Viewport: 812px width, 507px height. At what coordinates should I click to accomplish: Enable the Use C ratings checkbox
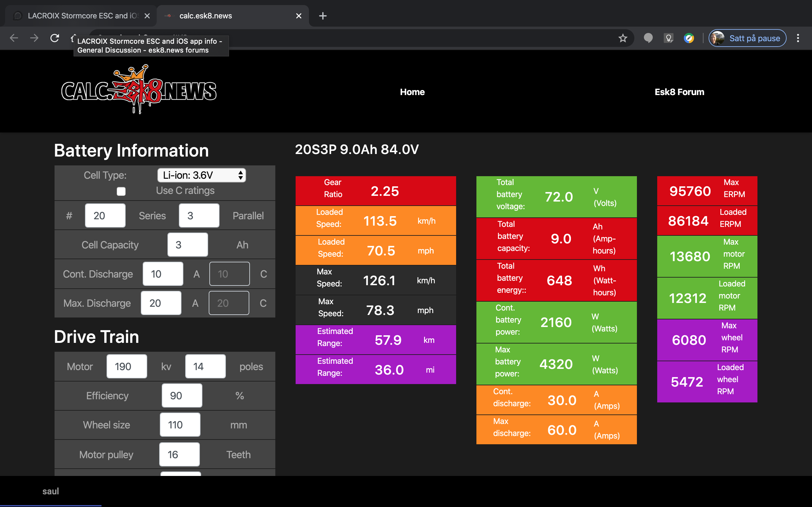click(x=121, y=191)
